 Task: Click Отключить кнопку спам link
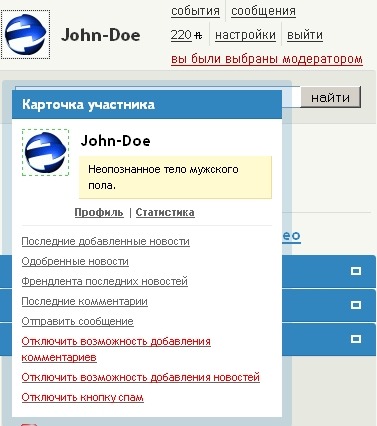pyautogui.click(x=83, y=397)
